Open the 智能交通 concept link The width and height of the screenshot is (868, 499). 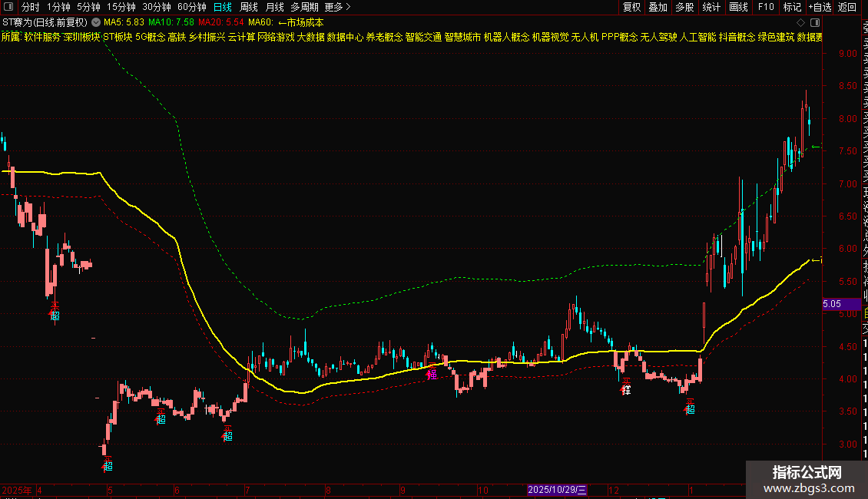pyautogui.click(x=423, y=37)
